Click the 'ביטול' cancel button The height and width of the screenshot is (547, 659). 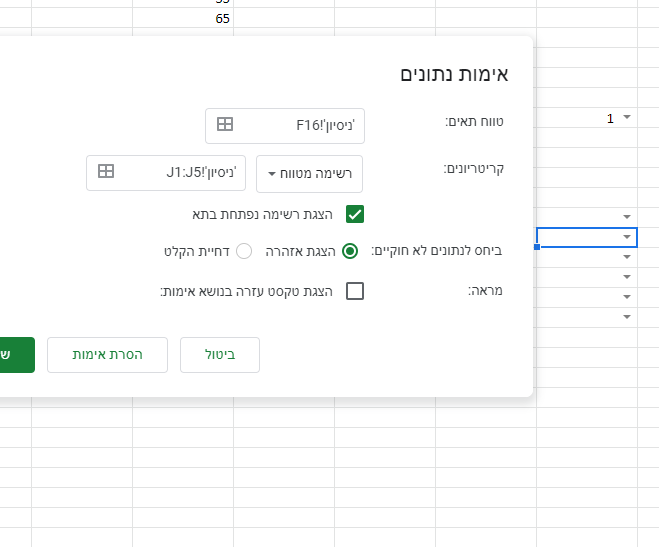tap(220, 355)
